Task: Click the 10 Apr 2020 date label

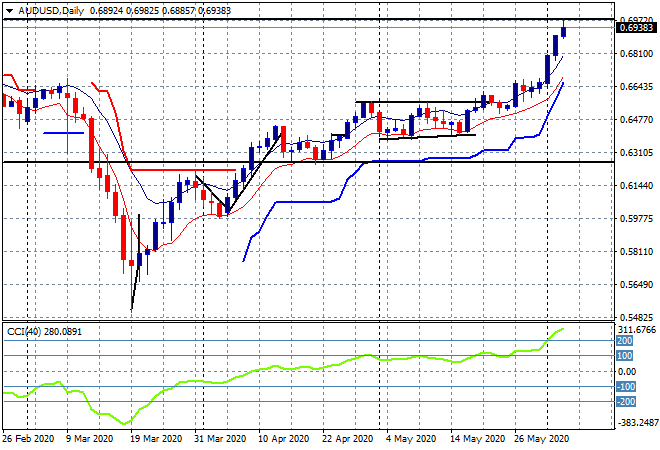Action: tap(284, 439)
